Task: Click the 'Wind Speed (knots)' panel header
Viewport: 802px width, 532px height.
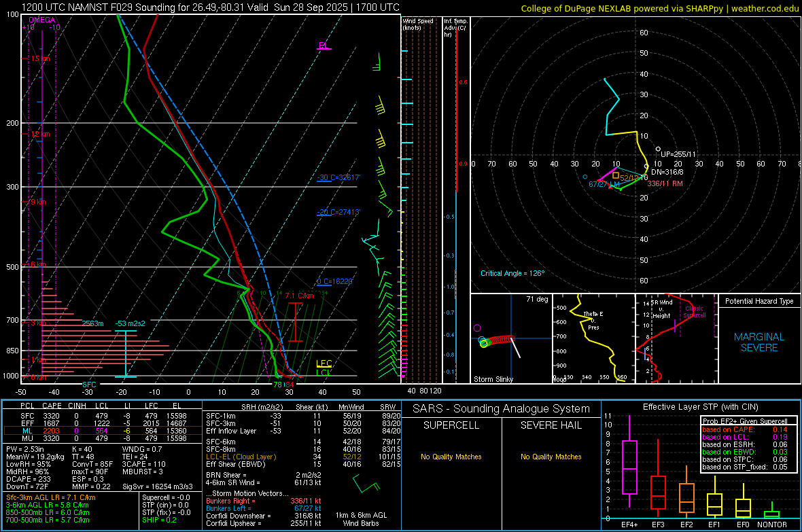Action: [418, 24]
